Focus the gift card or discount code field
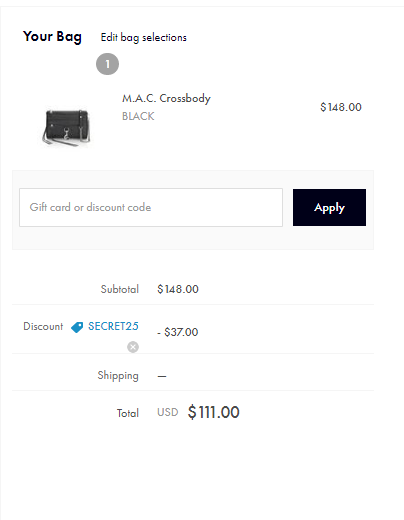 tap(151, 207)
